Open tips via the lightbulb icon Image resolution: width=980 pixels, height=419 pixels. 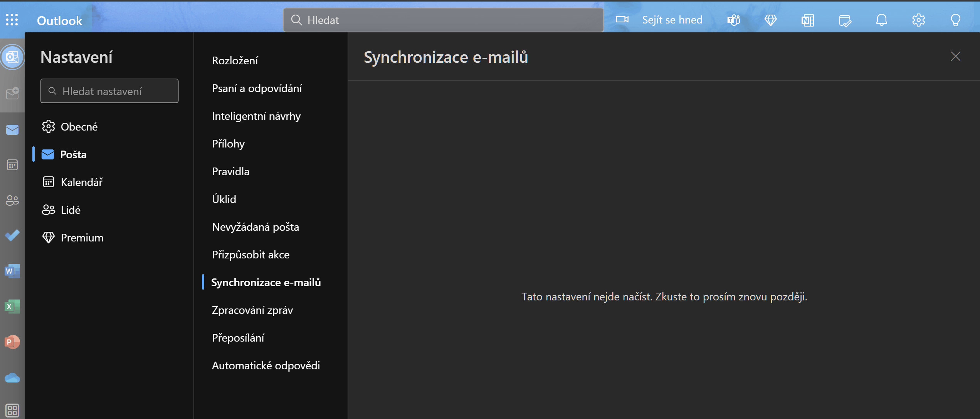[x=955, y=20]
